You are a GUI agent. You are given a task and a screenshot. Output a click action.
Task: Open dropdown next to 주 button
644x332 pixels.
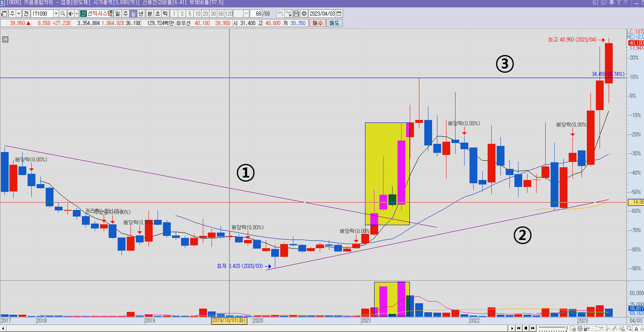click(x=19, y=14)
